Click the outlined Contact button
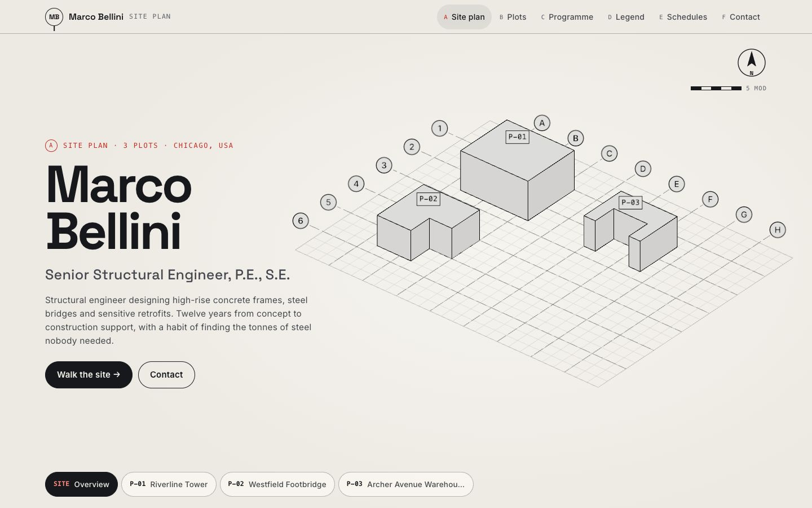The image size is (812, 508). tap(166, 375)
